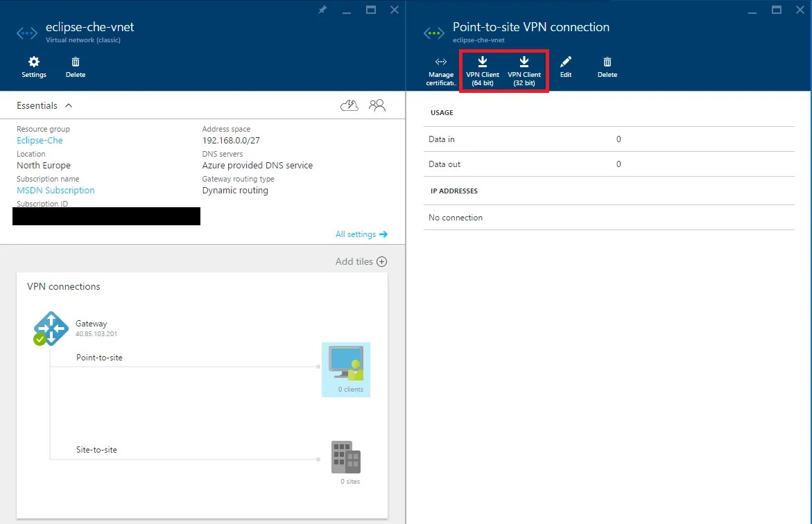Click the Point-to-site VPN connection title icon
This screenshot has height=524, width=812.
coord(434,34)
